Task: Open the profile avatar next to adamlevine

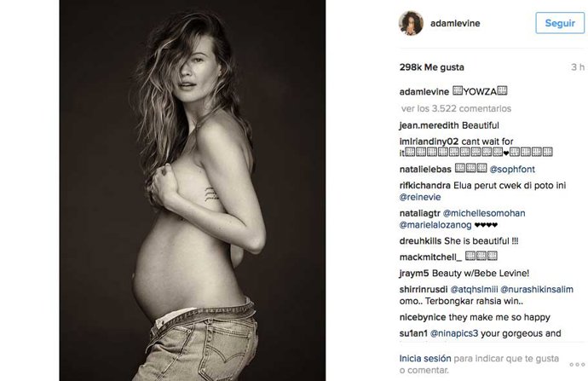Action: coord(411,23)
